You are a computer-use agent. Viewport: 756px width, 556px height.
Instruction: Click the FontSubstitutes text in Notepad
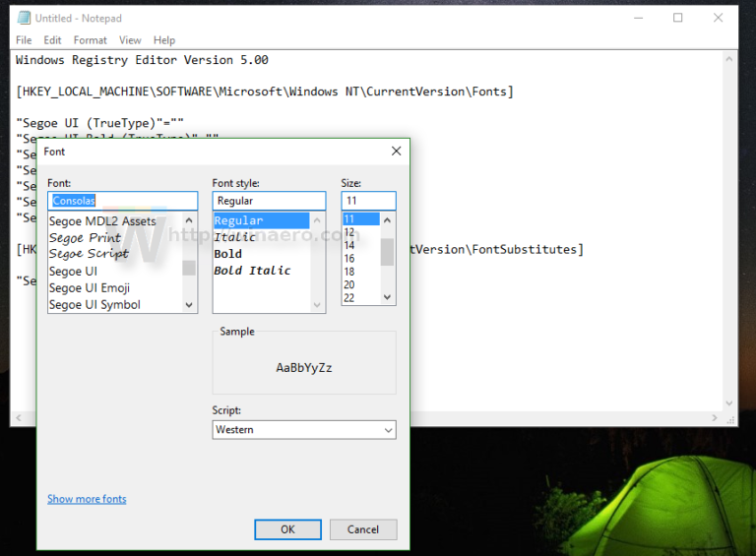click(x=524, y=250)
